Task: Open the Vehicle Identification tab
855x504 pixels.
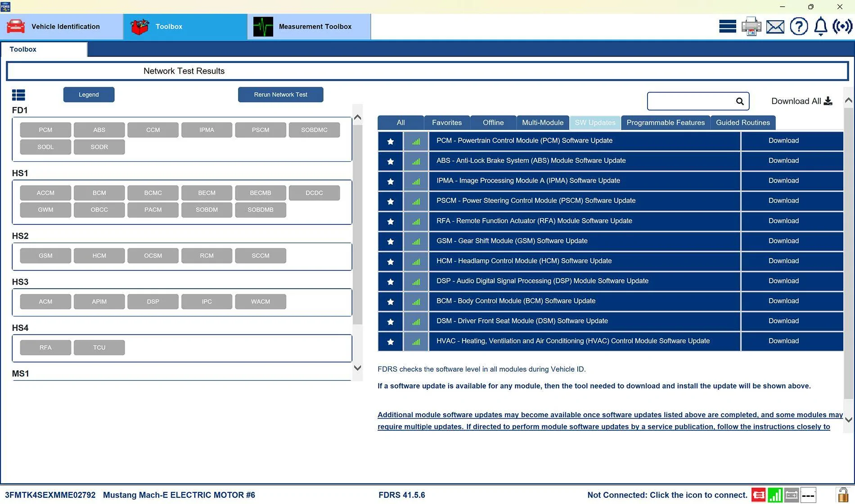Action: (x=62, y=27)
